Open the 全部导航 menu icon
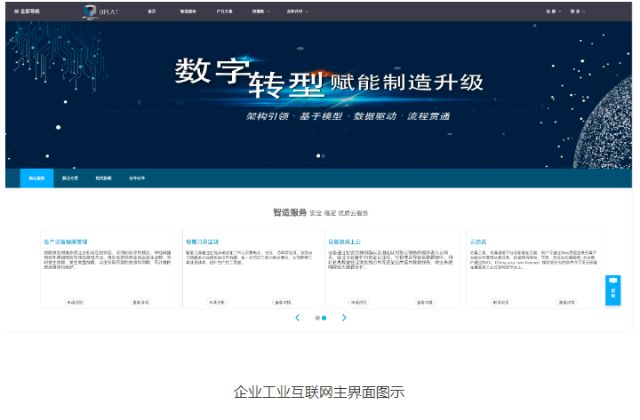This screenshot has width=640, height=420. [x=10, y=11]
